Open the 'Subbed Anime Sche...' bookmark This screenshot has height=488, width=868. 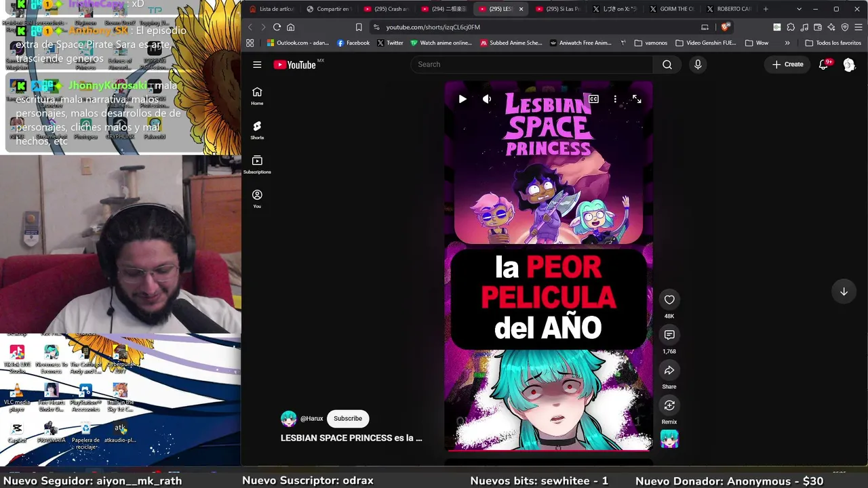pyautogui.click(x=511, y=43)
